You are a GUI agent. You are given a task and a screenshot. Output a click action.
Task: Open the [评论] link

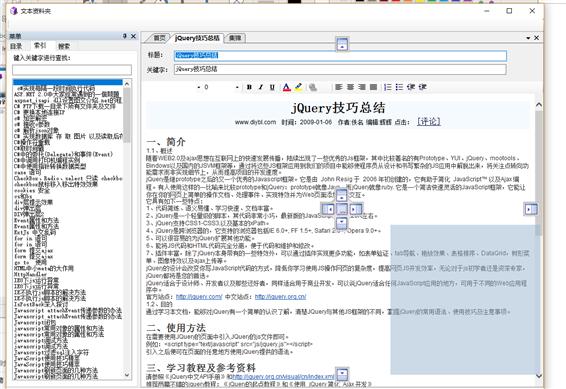point(429,122)
